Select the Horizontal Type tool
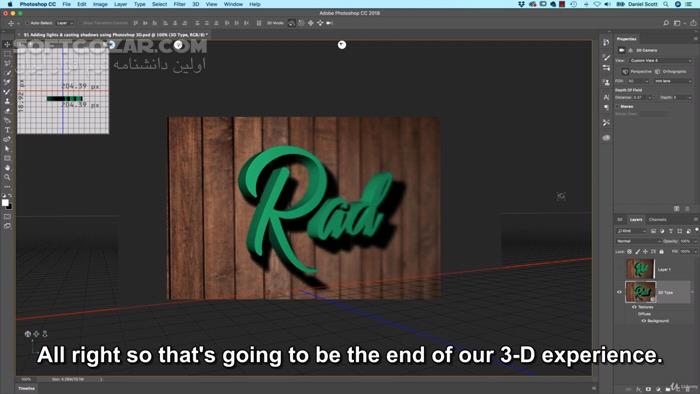The height and width of the screenshot is (394, 700). 7,130
